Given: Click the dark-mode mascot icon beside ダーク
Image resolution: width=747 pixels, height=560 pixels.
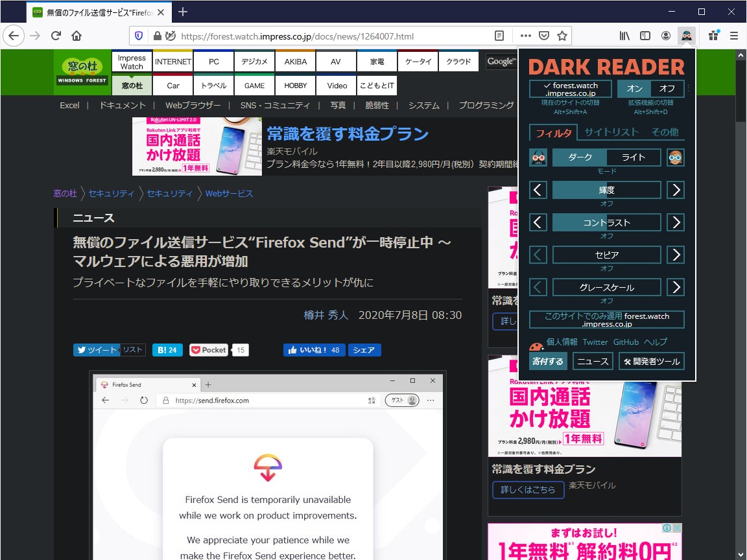Looking at the screenshot, I should pyautogui.click(x=538, y=157).
